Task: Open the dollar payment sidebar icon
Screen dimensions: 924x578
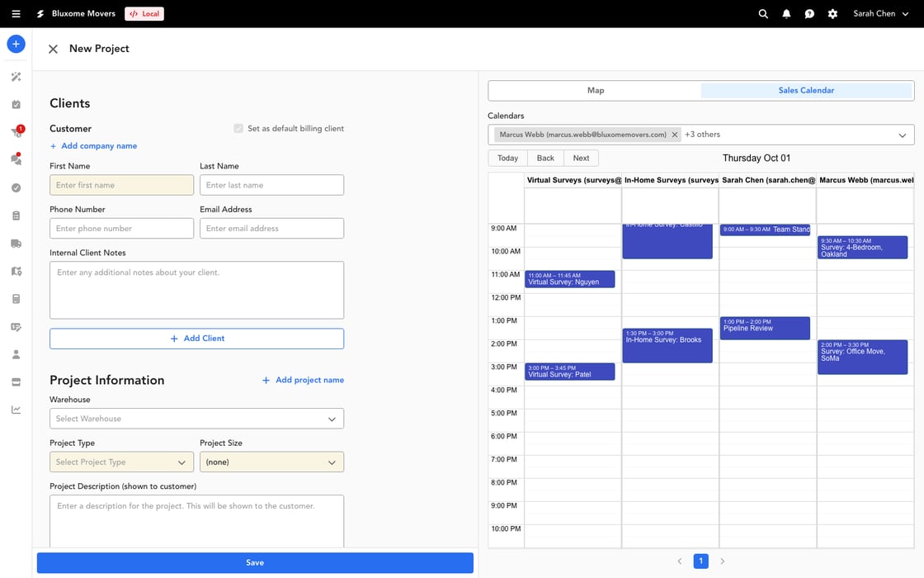Action: click(x=16, y=327)
